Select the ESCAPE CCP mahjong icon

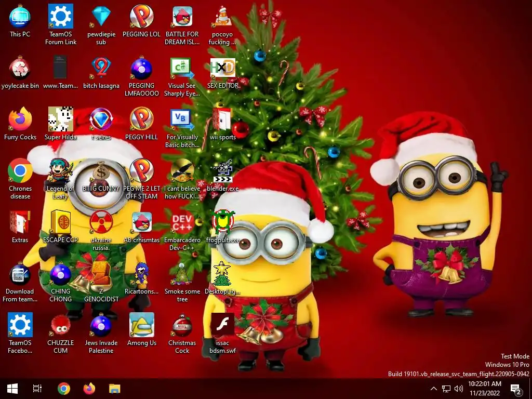coord(60,222)
